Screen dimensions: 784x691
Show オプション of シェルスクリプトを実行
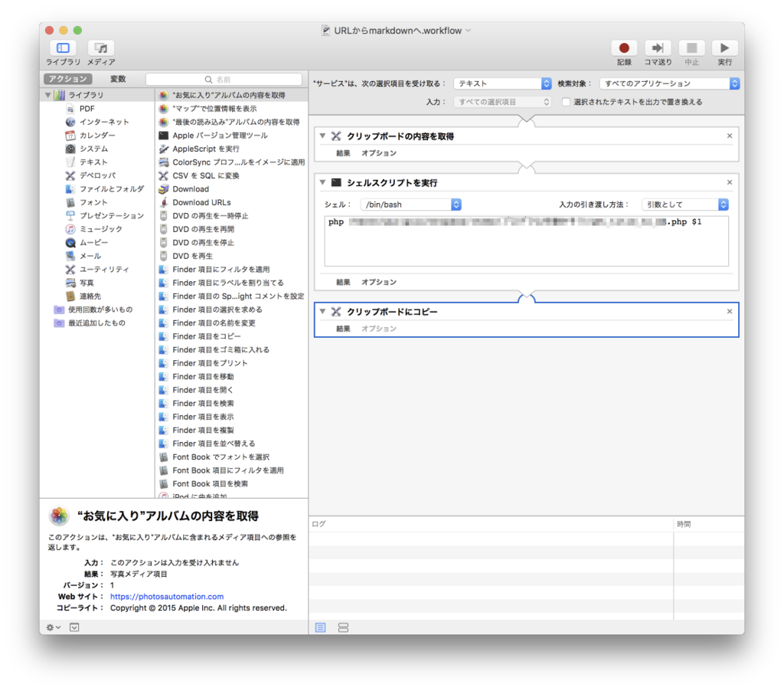pos(379,282)
